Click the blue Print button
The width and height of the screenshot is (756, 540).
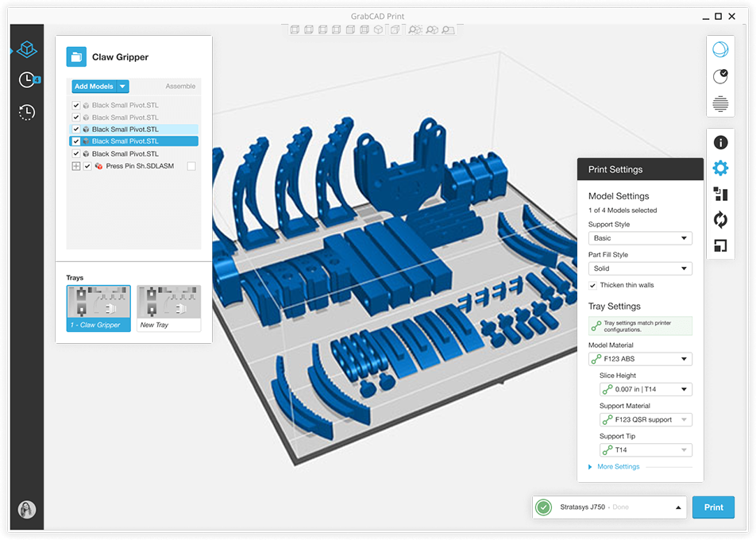(x=713, y=507)
